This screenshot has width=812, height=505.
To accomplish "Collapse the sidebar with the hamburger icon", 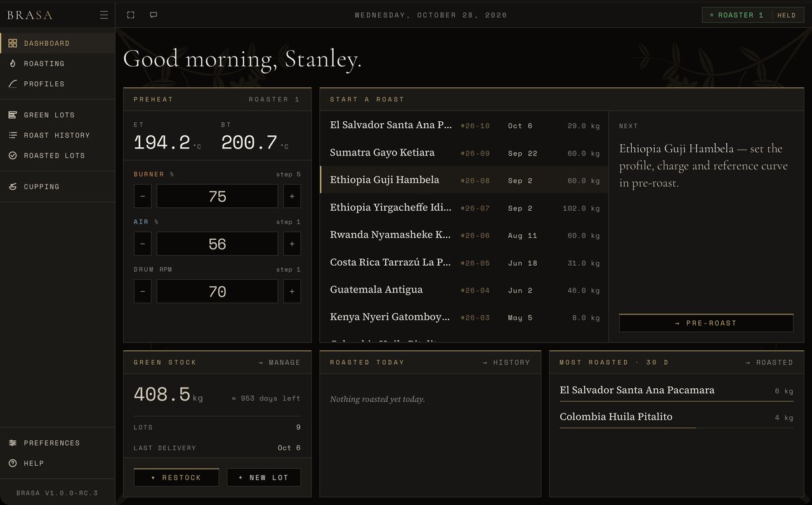I will 104,15.
